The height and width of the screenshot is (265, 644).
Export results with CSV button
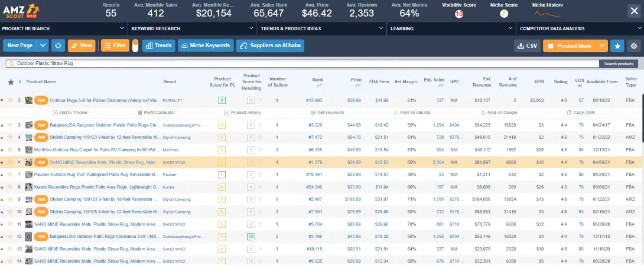(x=528, y=46)
